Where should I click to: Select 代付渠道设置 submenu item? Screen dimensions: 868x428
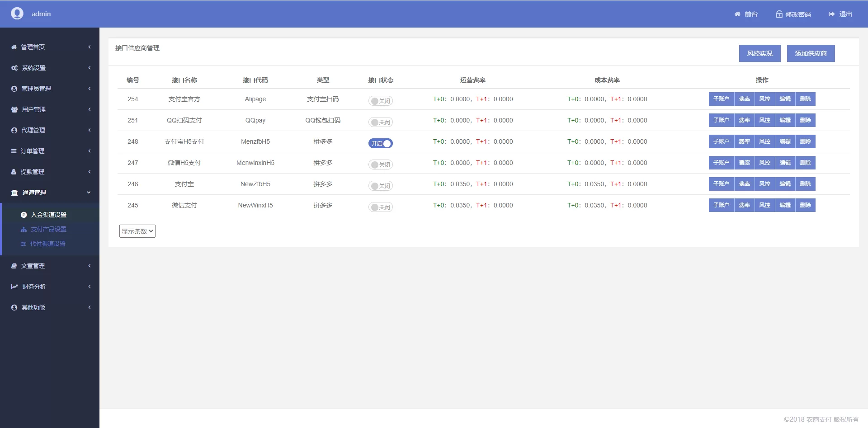47,244
